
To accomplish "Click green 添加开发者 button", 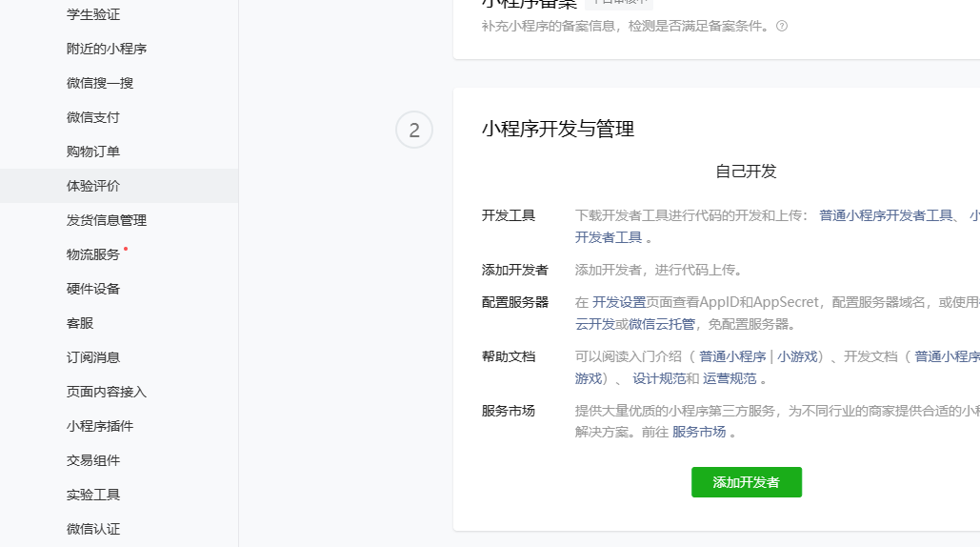I will 747,482.
